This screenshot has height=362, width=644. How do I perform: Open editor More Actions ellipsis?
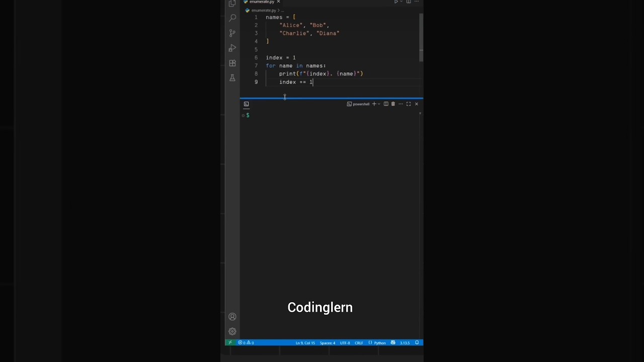click(x=416, y=2)
